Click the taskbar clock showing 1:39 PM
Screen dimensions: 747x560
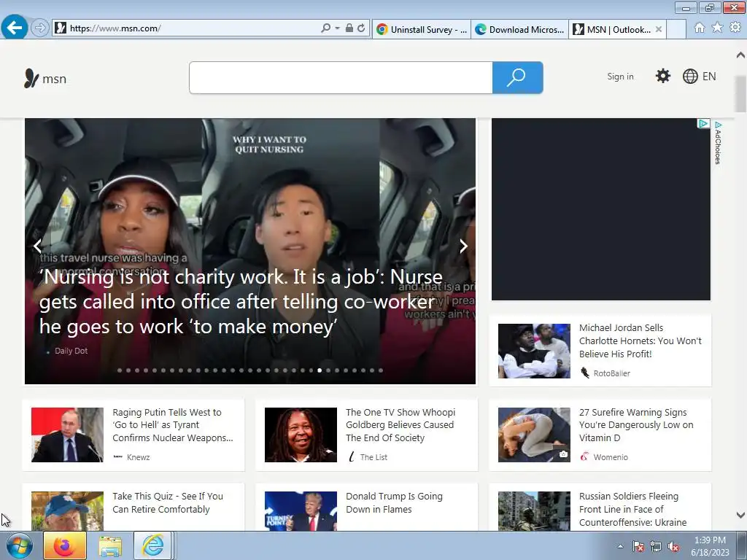[710, 546]
